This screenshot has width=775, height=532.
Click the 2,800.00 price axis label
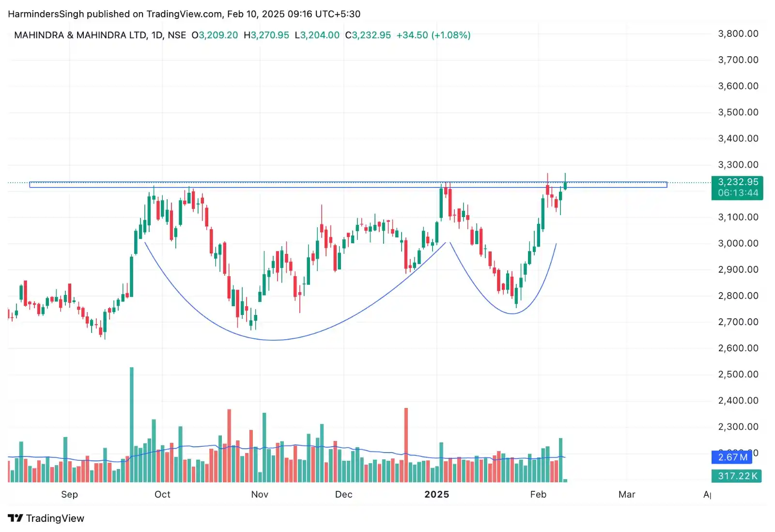(x=738, y=296)
